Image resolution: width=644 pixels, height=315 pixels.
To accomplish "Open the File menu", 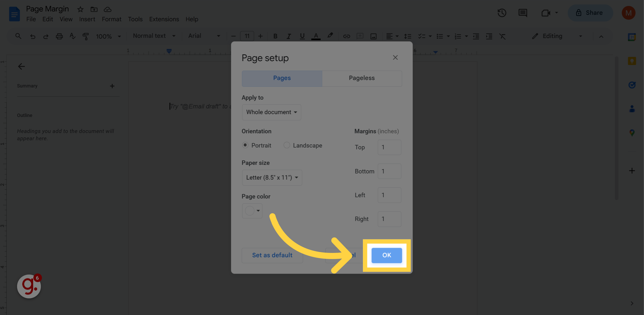I will click(31, 19).
